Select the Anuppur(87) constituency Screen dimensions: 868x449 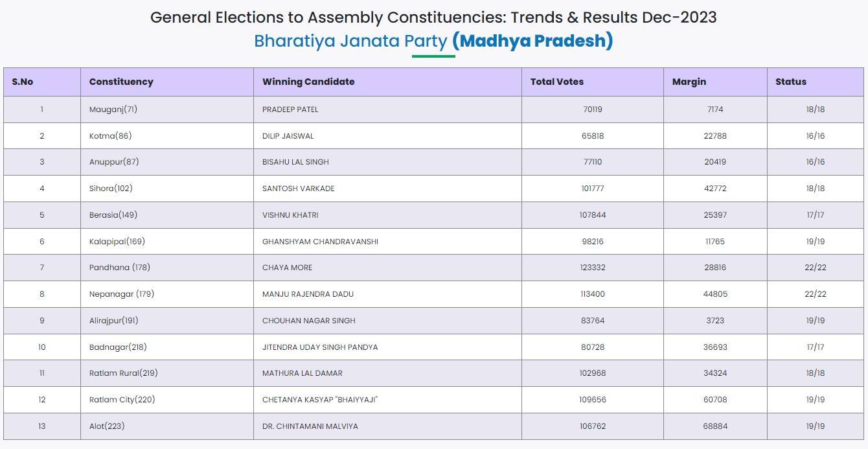[x=114, y=162]
